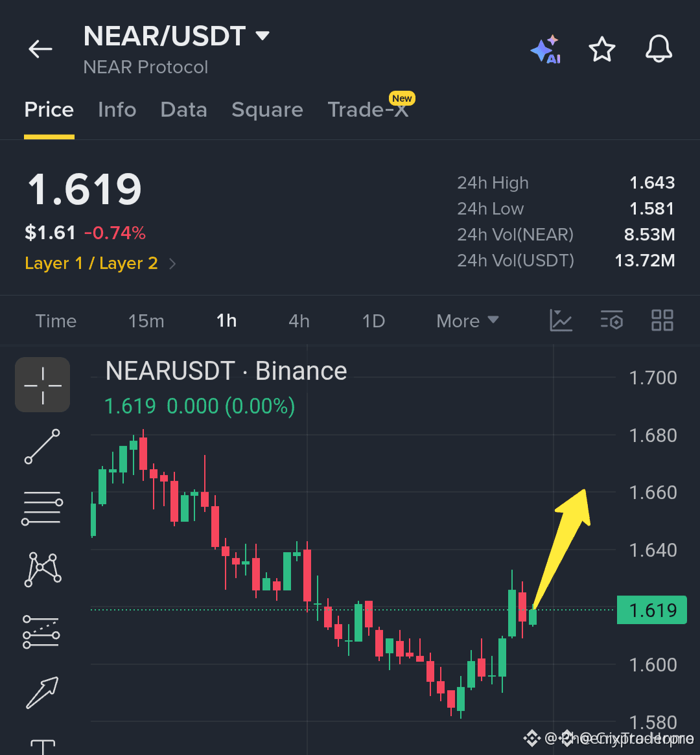Open the Trade-X tab
The height and width of the screenshot is (755, 700).
pos(368,110)
